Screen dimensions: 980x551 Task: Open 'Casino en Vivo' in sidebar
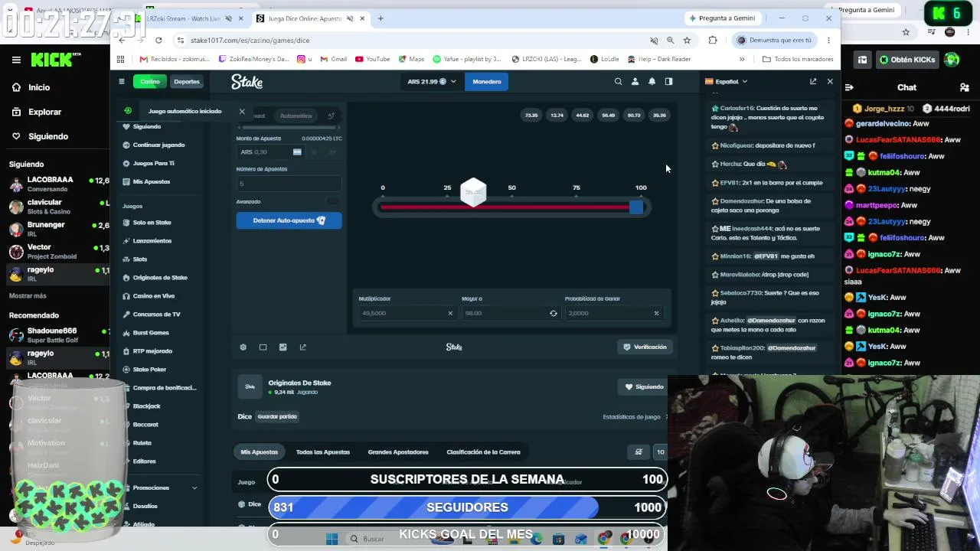(154, 296)
